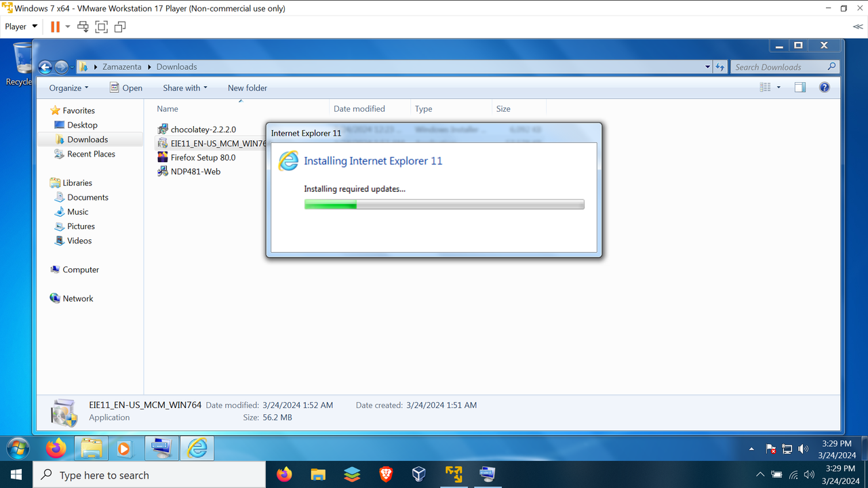The width and height of the screenshot is (868, 488).
Task: Expand the address bar history dropdown
Action: click(x=708, y=67)
